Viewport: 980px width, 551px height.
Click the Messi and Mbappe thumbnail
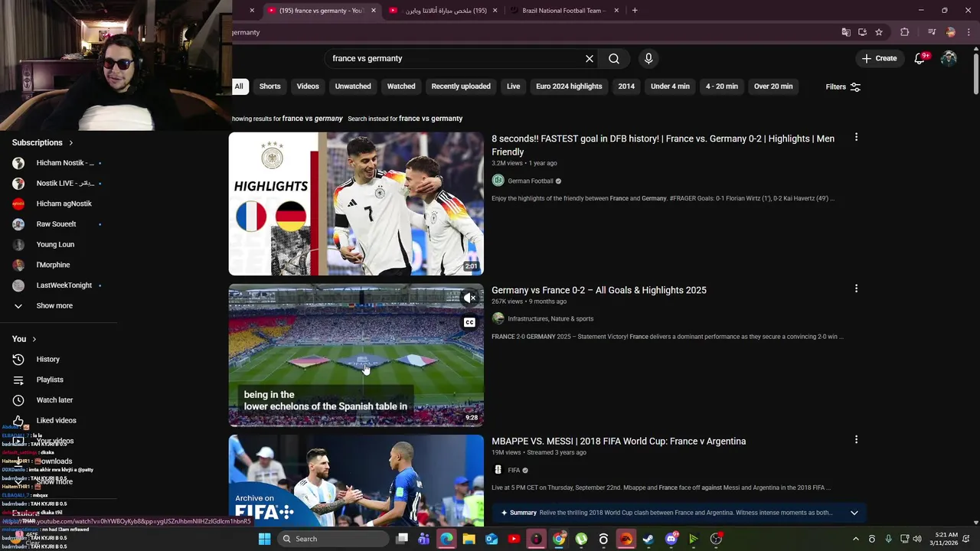[x=356, y=480]
